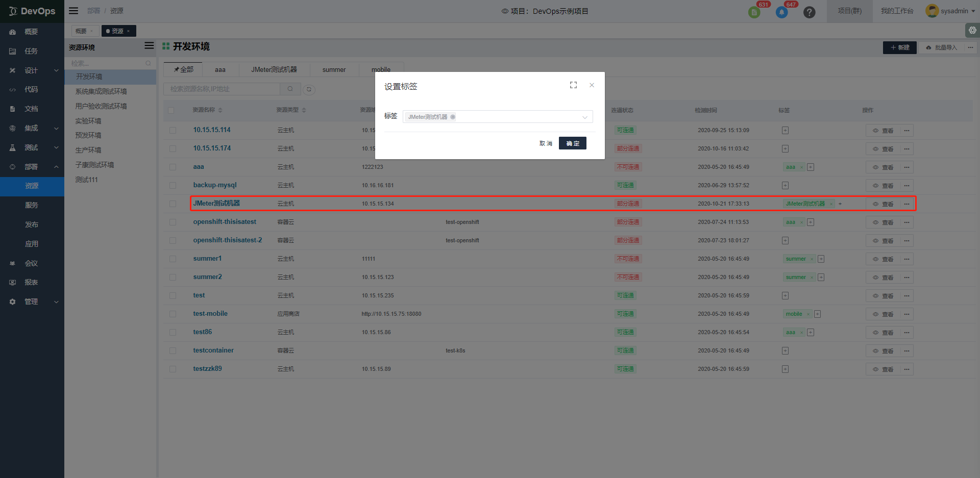The width and height of the screenshot is (980, 478).
Task: Select 生产环境 in environment list
Action: [x=88, y=150]
